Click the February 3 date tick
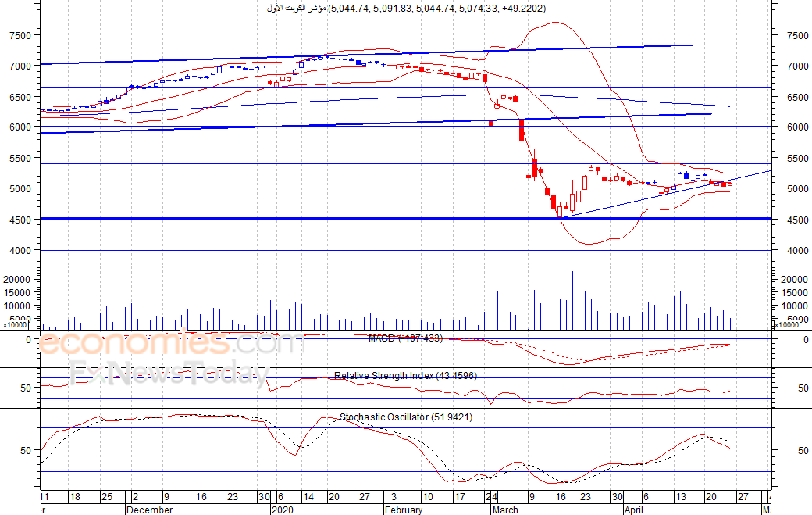812x515 pixels. coord(394,497)
